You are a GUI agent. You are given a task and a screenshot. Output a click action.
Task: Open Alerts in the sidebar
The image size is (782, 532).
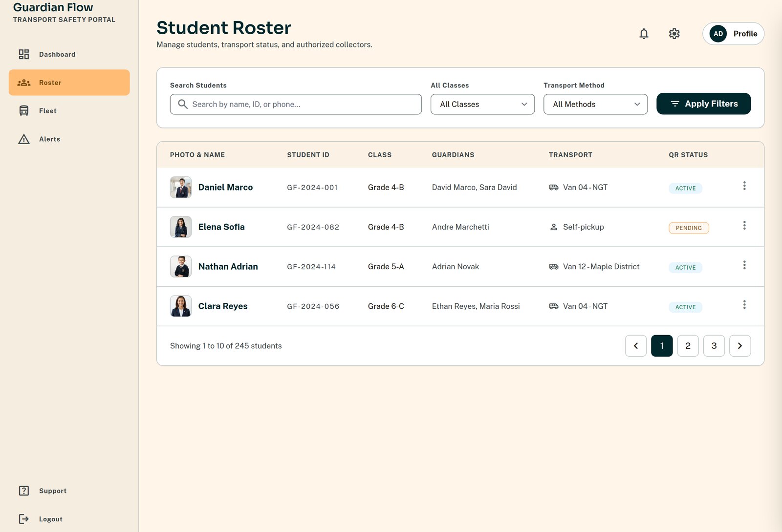coord(69,139)
